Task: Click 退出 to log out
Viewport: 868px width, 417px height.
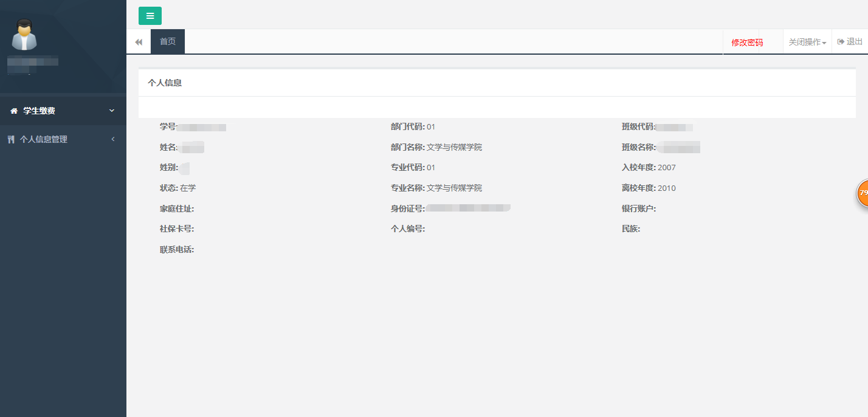Action: tap(854, 42)
